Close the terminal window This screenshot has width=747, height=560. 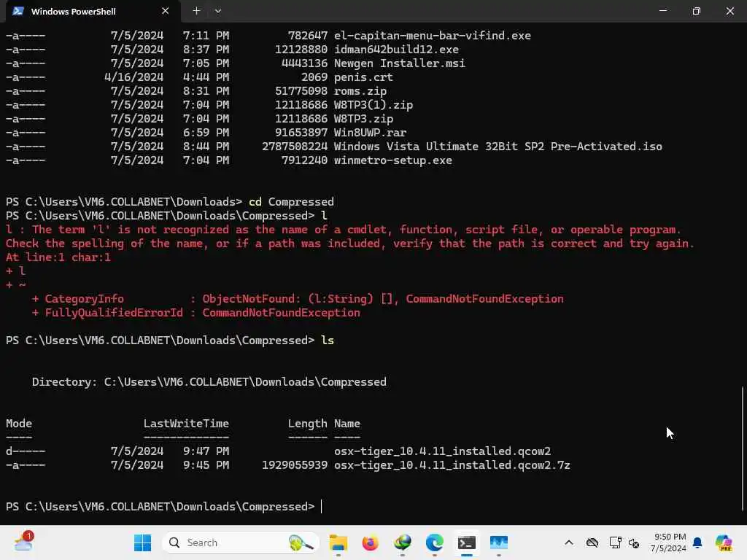click(729, 10)
